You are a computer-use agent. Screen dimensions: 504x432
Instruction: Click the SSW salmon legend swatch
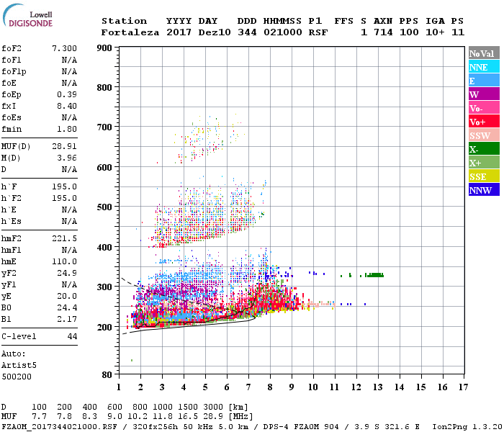pyautogui.click(x=484, y=135)
